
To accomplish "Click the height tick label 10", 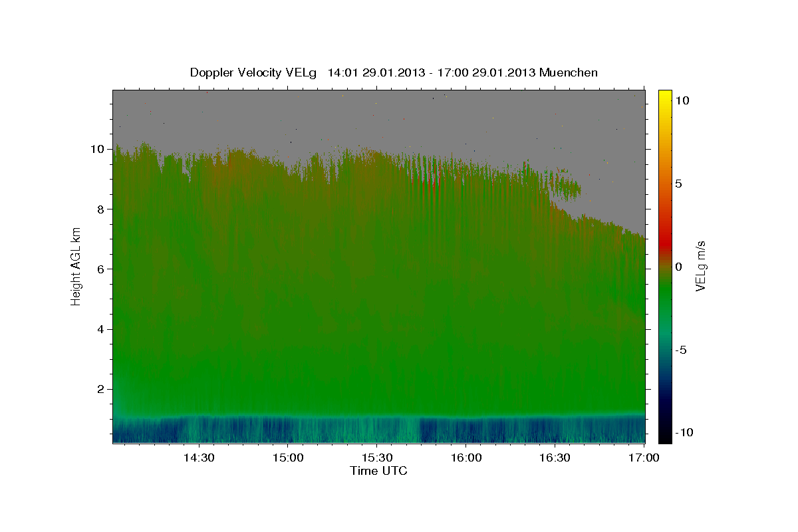I will 99,149.
